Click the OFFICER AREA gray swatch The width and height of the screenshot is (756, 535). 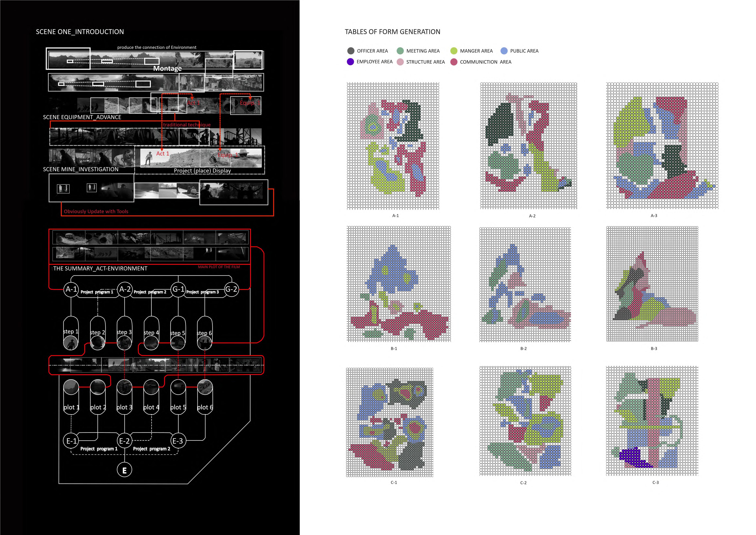point(351,51)
